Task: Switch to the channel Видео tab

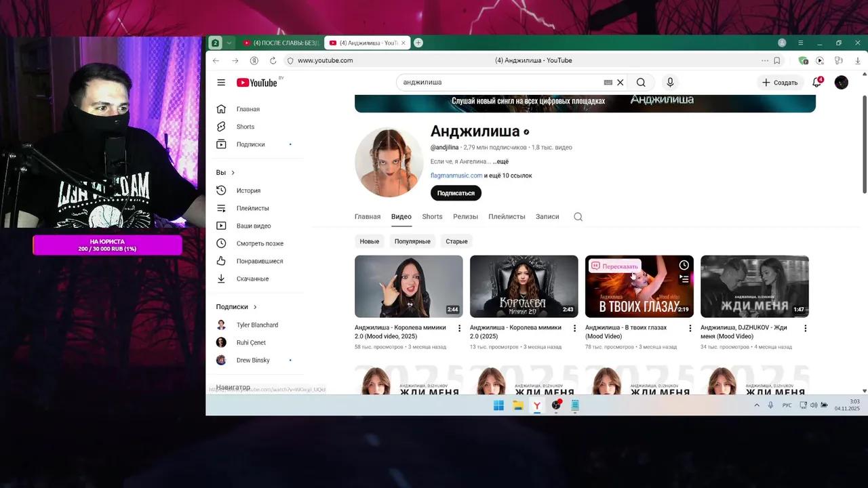Action: tap(401, 217)
